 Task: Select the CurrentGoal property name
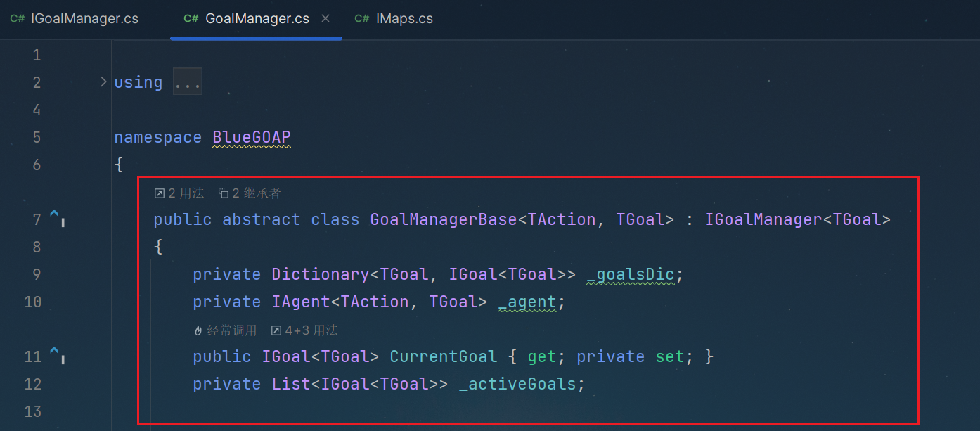pyautogui.click(x=443, y=357)
